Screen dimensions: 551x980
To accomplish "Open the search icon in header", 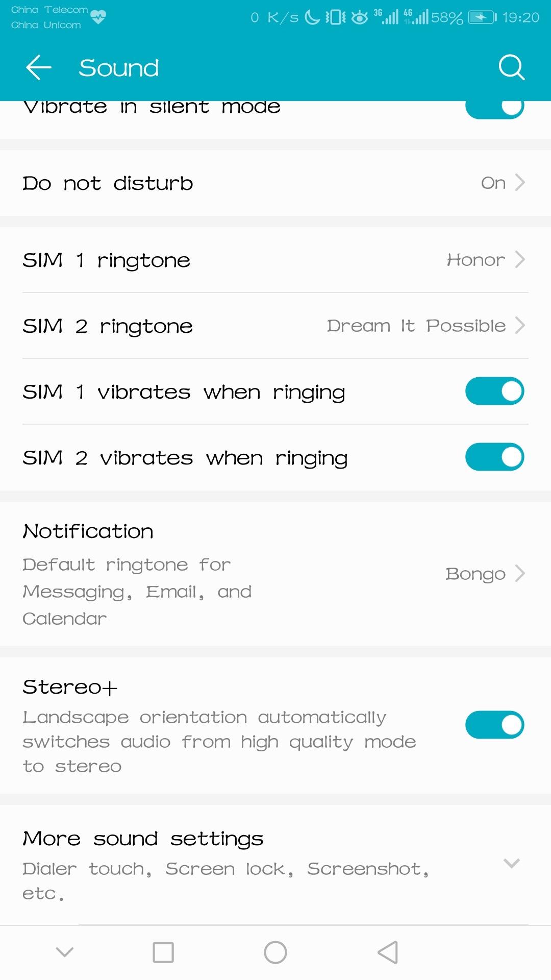I will pos(511,67).
